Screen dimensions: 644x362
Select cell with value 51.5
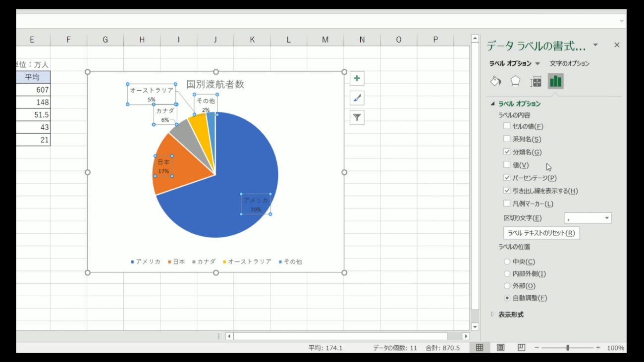tap(33, 114)
